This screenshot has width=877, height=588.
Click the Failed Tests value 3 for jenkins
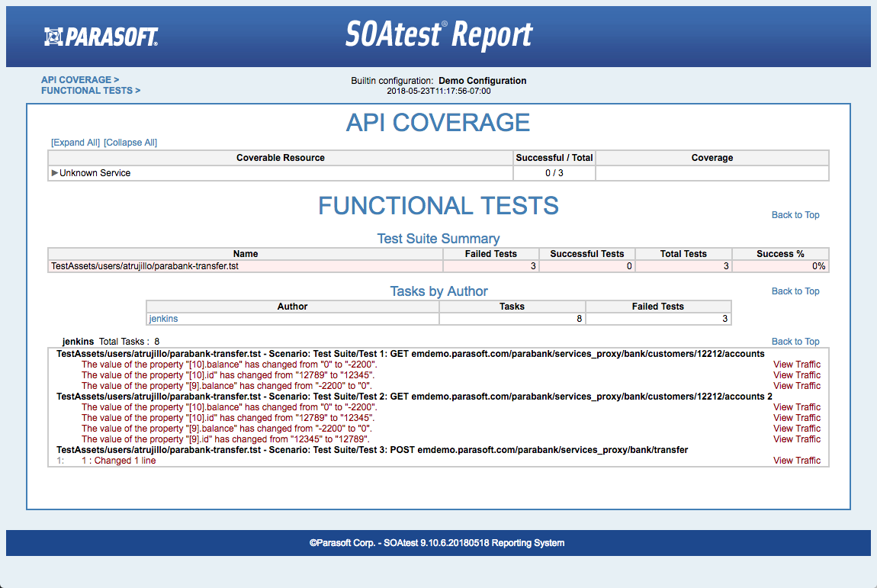[x=658, y=319]
